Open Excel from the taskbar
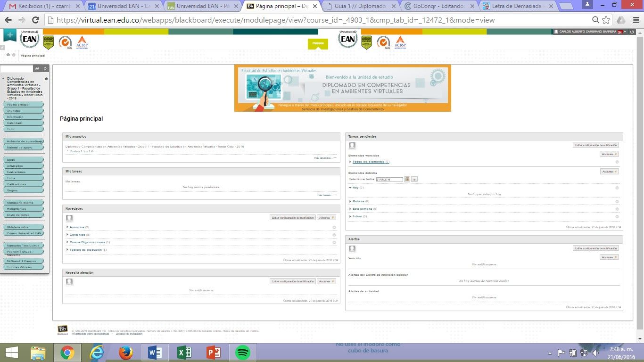The height and width of the screenshot is (362, 644). pyautogui.click(x=184, y=353)
